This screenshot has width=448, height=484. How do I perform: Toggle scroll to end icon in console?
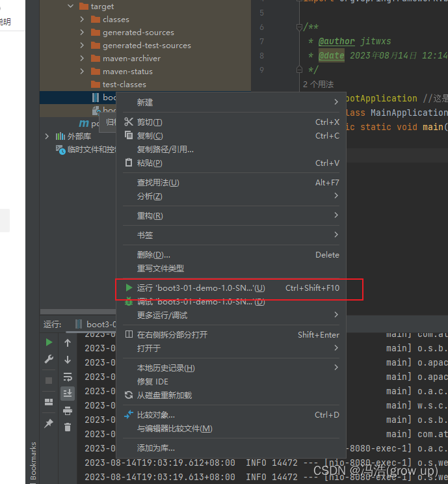(68, 393)
